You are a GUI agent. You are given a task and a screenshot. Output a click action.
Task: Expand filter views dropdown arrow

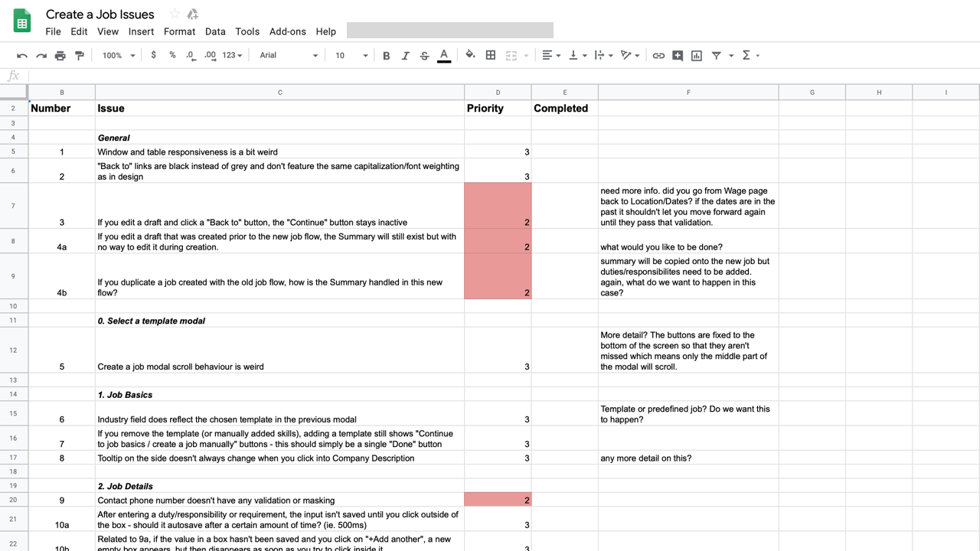pos(731,55)
